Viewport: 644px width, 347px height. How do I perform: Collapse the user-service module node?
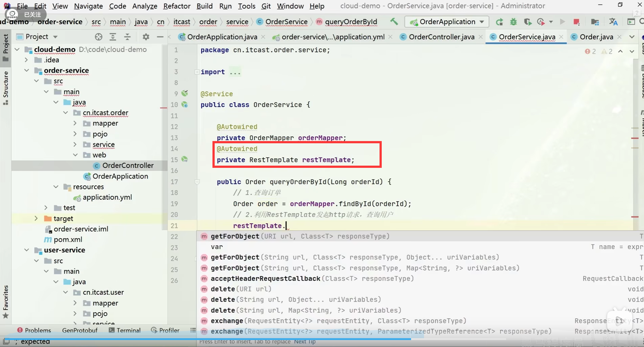point(27,250)
